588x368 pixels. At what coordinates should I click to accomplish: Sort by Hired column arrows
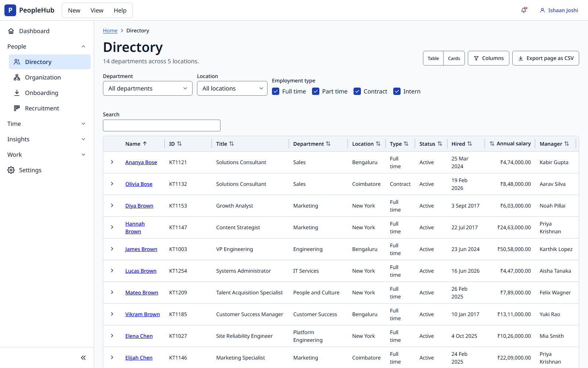(x=470, y=144)
